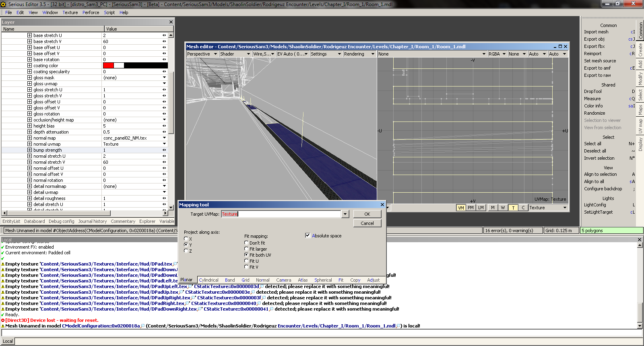This screenshot has height=346, width=644.
Task: Open the Texture UVMap dropdown in Mesh editor
Action: pyautogui.click(x=548, y=208)
